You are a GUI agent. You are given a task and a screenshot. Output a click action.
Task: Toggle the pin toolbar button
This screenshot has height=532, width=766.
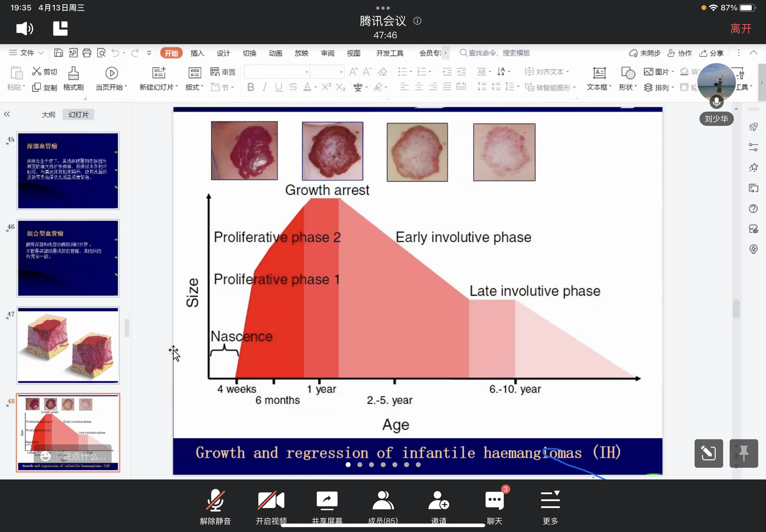(x=743, y=453)
